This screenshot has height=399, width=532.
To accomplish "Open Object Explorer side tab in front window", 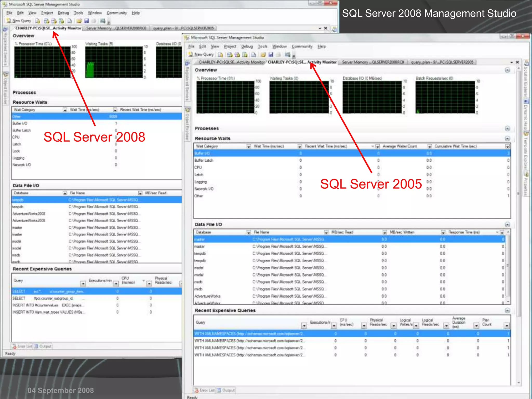I will 187,124.
